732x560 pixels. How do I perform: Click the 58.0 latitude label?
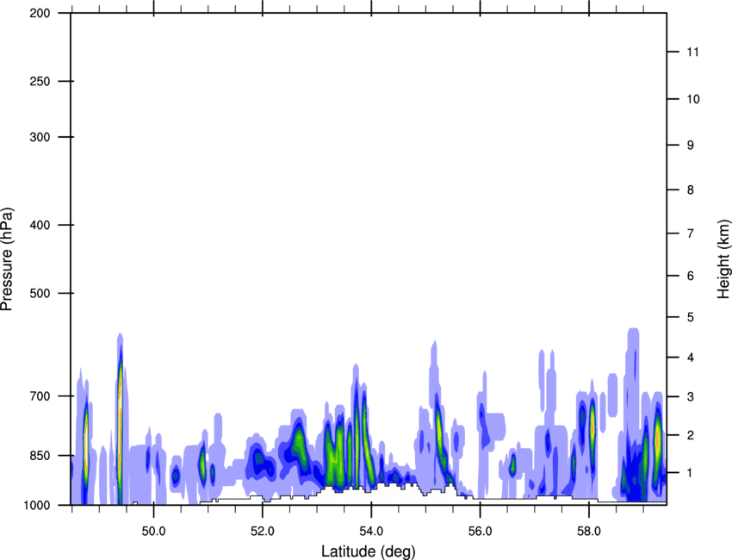pos(589,532)
